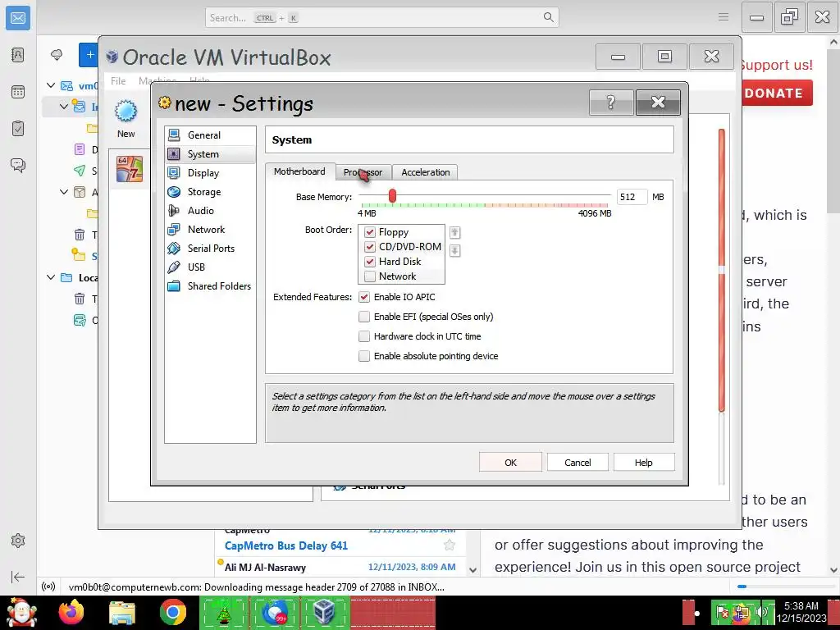The width and height of the screenshot is (840, 630).
Task: Switch to VirtualBox taskbar icon
Action: tap(325, 612)
